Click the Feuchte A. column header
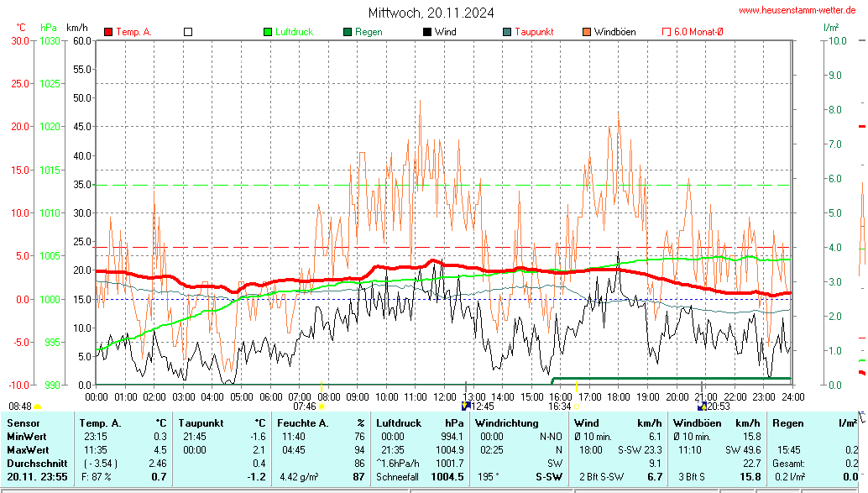868x493 pixels. pyautogui.click(x=301, y=423)
